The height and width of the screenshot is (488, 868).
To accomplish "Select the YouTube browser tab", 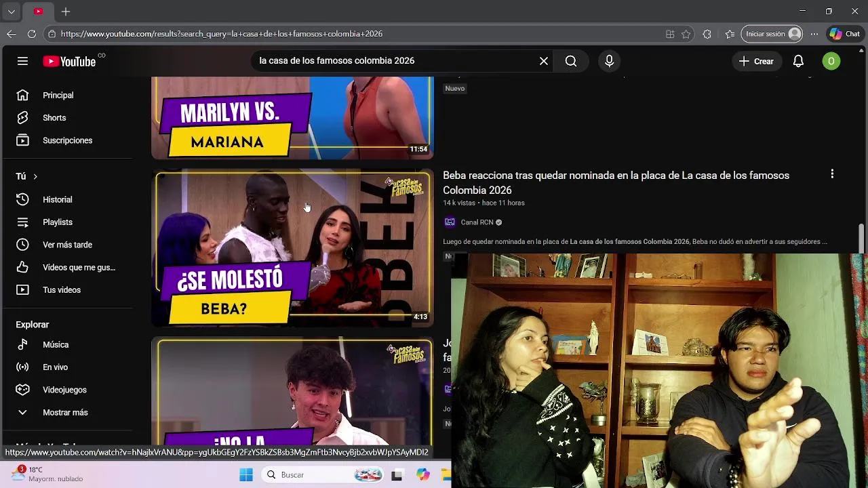I will coord(38,12).
